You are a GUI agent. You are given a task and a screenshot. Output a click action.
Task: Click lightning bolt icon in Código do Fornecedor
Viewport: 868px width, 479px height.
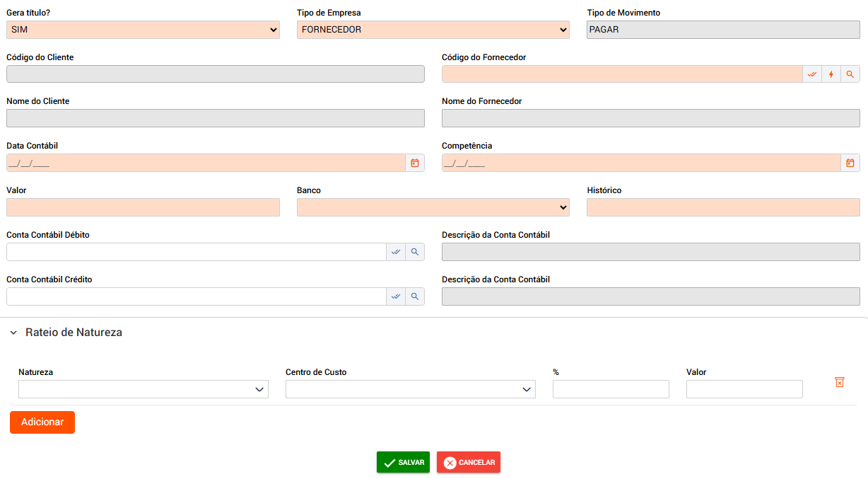click(831, 74)
